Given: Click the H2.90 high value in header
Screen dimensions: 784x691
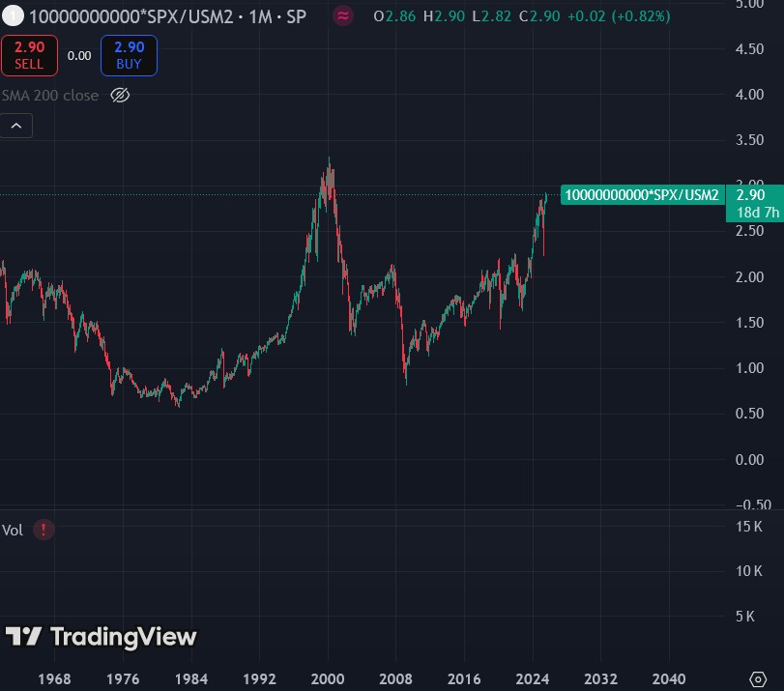Looking at the screenshot, I should pos(444,16).
